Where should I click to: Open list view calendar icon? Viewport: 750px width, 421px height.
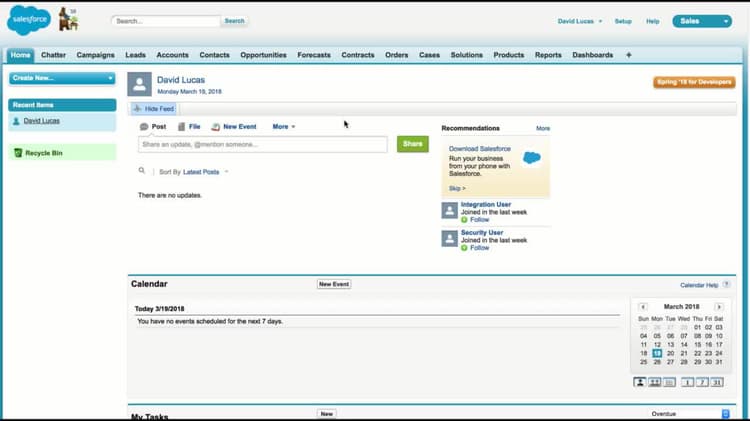pyautogui.click(x=669, y=382)
